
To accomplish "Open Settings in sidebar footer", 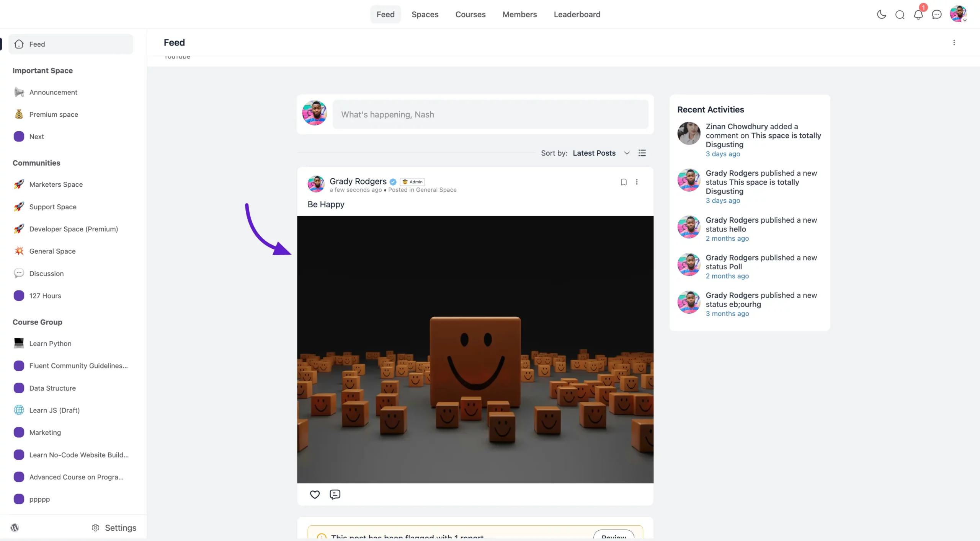I will click(x=114, y=528).
